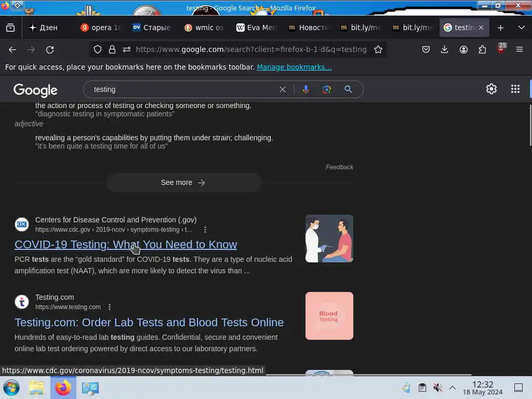This screenshot has height=399, width=532.
Task: Expand definition with See more
Action: point(183,182)
